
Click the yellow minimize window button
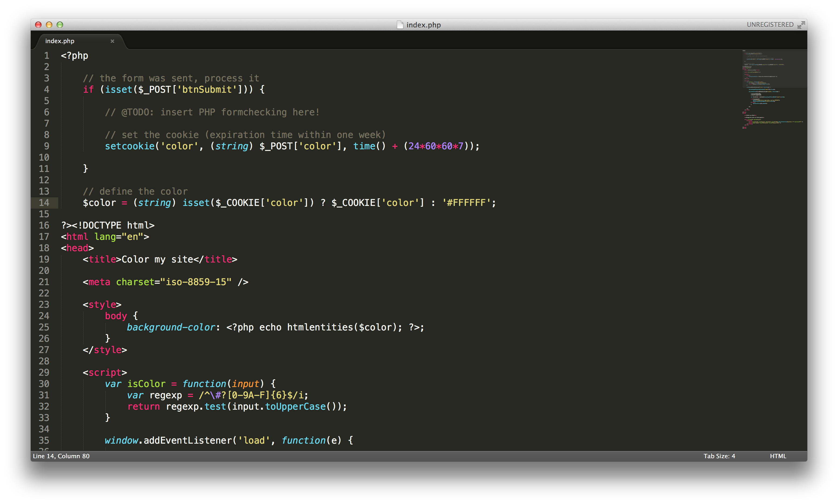tap(49, 25)
